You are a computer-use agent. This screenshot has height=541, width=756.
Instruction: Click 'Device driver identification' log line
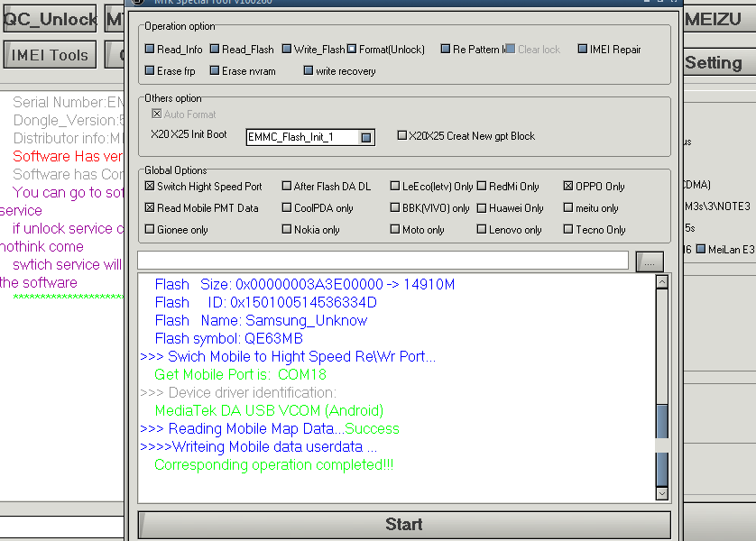click(238, 392)
